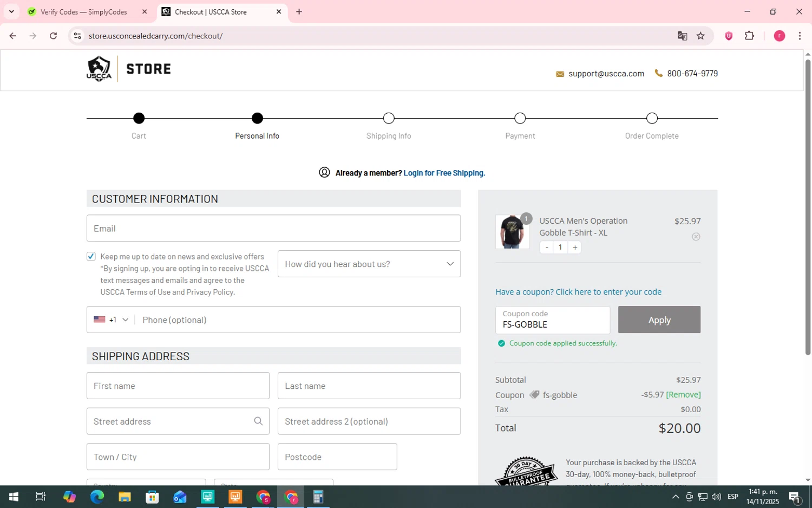
Task: Click into the Email field
Action: pos(273,228)
